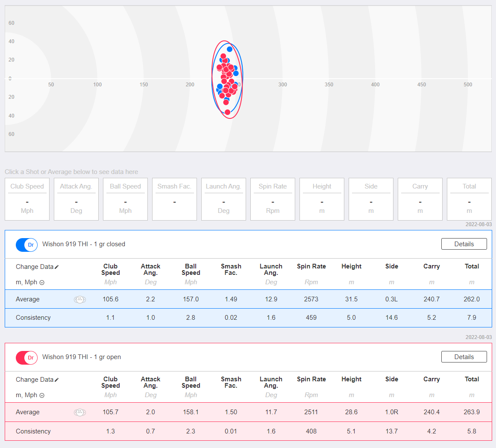Open Details for Wishon 919 THI 1 gr closed
This screenshot has width=496, height=448.
tap(464, 244)
